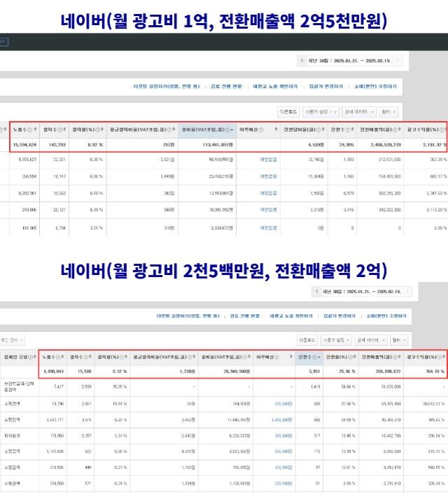
Task: Click sort arrows on 캠페인 유형 column
Action: (35, 357)
